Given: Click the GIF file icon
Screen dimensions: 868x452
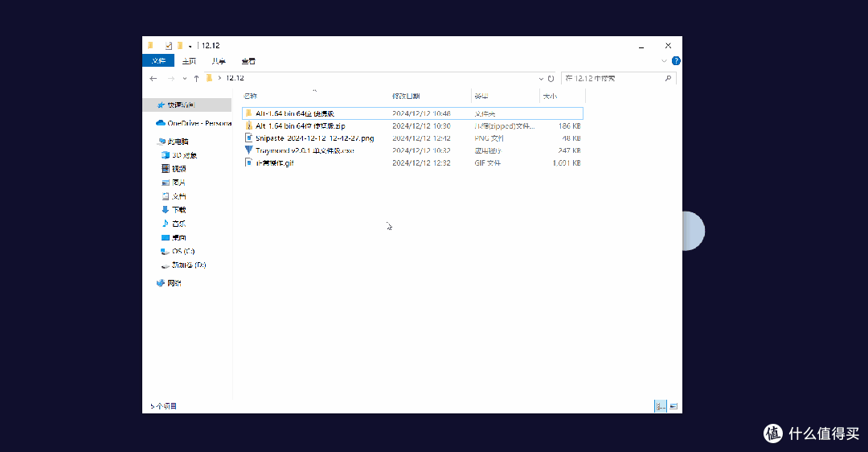Looking at the screenshot, I should pyautogui.click(x=248, y=162).
